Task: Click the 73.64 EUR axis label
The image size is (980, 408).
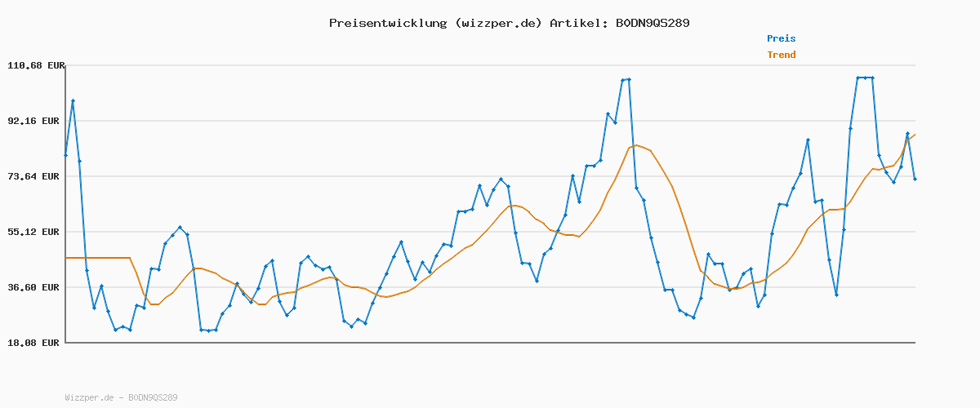Action: coord(36,176)
